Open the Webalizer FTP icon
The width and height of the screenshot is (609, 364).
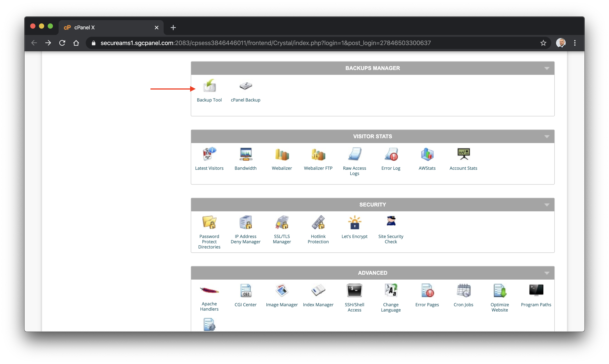pyautogui.click(x=318, y=154)
